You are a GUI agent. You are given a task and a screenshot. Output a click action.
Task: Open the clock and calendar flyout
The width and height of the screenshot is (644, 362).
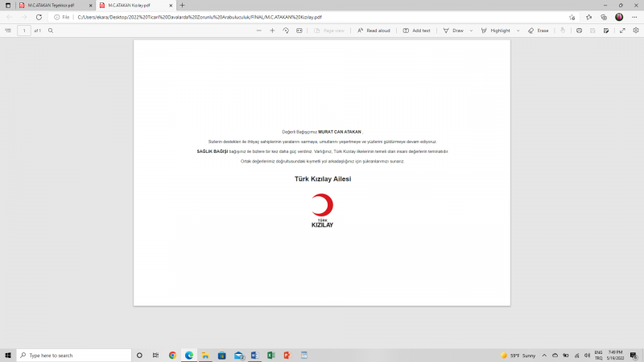(615, 356)
